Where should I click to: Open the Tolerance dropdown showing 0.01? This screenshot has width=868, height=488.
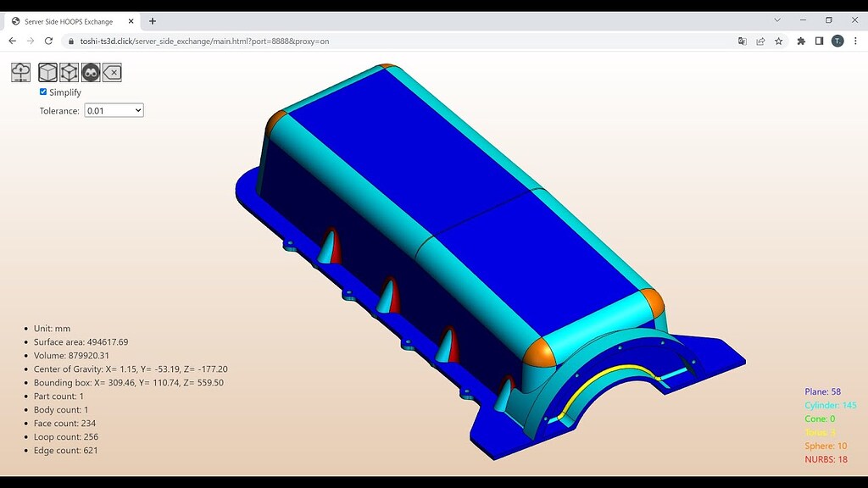(114, 110)
